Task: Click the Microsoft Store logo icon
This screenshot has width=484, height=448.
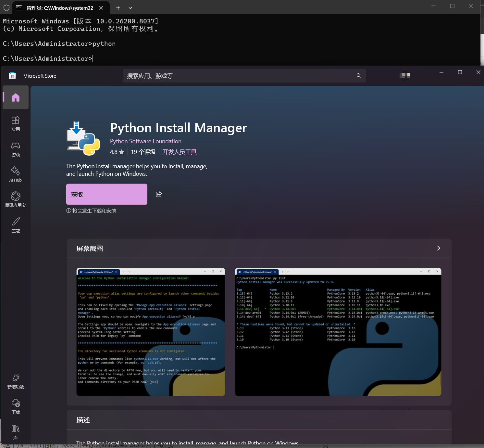Action: point(12,76)
